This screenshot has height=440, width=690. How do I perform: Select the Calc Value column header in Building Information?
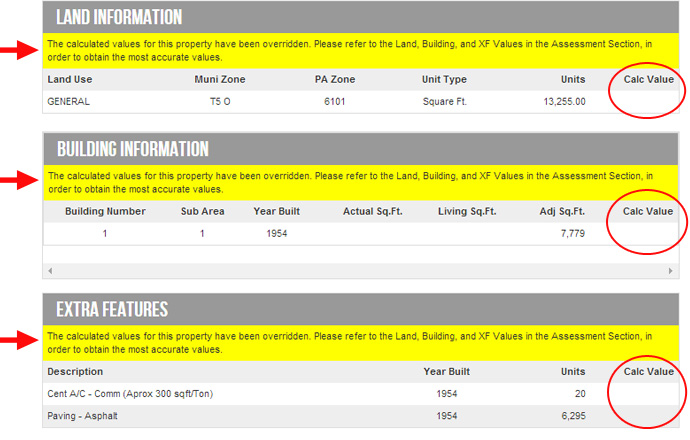pyautogui.click(x=648, y=212)
